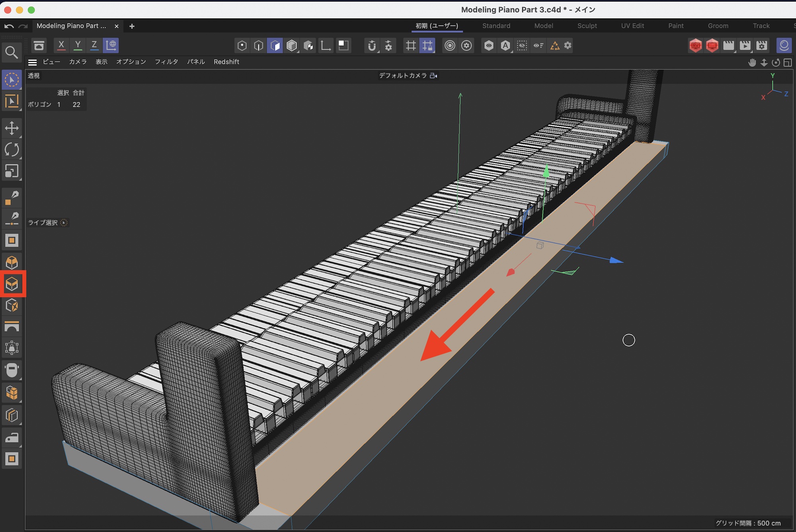Open the Edit Render Settings icon
Screen dimensions: 796x532
761,45
